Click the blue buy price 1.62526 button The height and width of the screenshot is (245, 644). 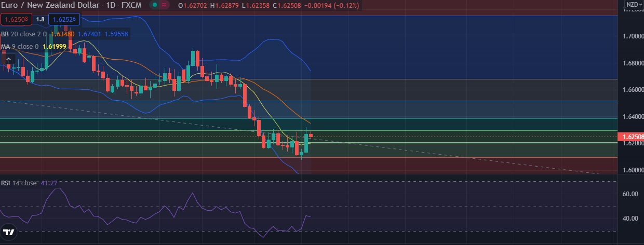[64, 20]
